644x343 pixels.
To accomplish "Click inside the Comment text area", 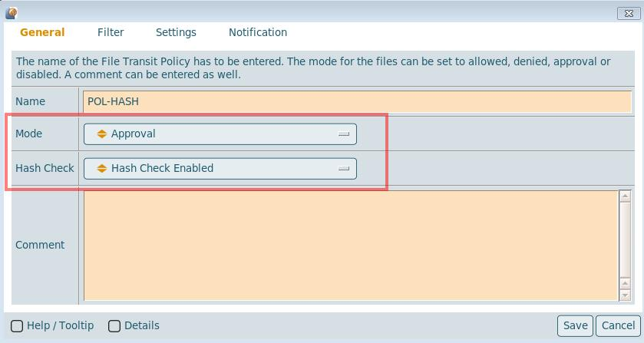I will [x=350, y=245].
